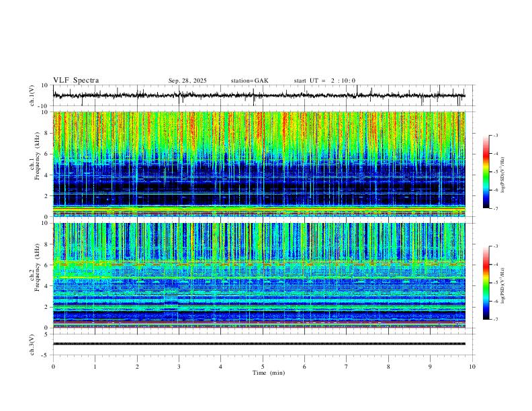Click the '-3' label on ch.1 colorbar
The width and height of the screenshot is (532, 411).
tap(495, 135)
